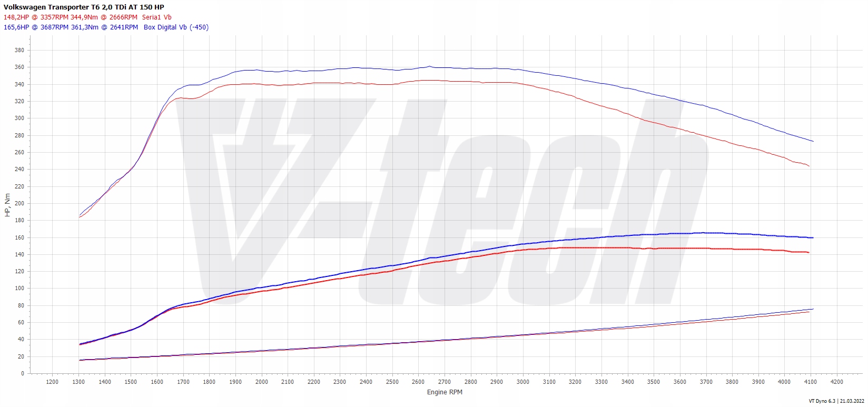Image resolution: width=868 pixels, height=407 pixels.
Task: Click the x-axis tick value 3700
Action: (x=706, y=382)
